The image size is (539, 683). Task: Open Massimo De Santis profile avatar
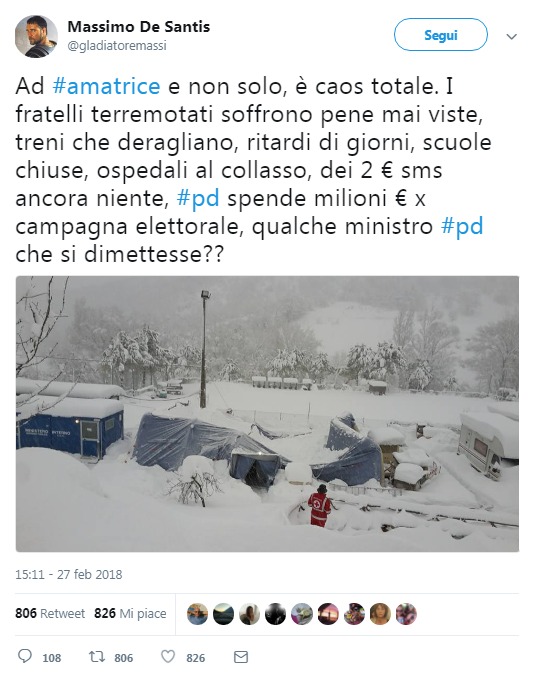click(36, 37)
